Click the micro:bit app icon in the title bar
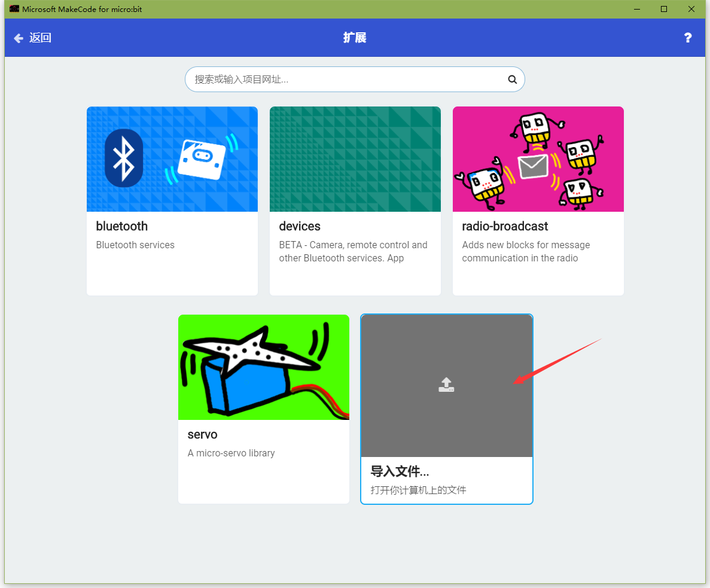This screenshot has height=588, width=710. coord(13,9)
